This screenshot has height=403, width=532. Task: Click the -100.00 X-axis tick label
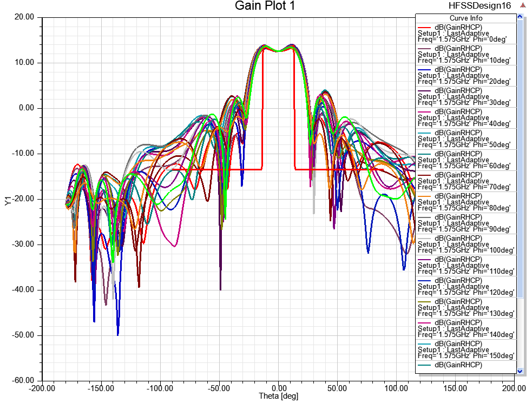click(x=160, y=388)
